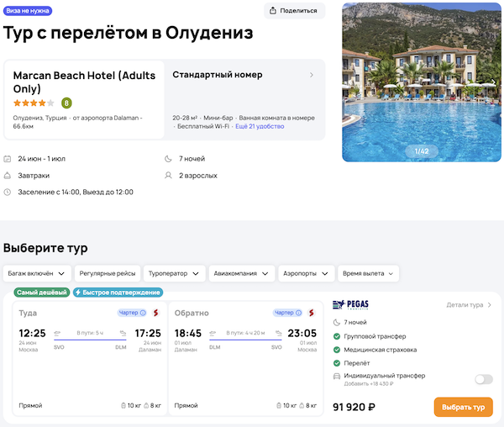
Task: Expand the Авиакомпания dropdown filter
Action: 241,273
